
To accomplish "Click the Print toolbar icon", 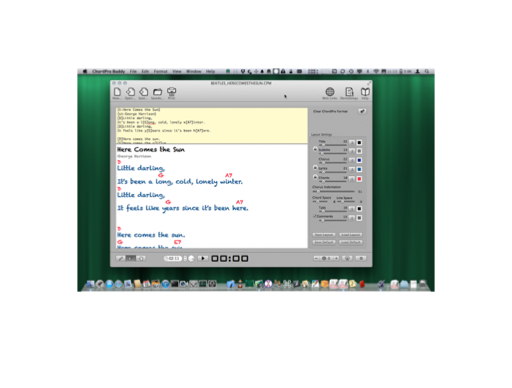I will [171, 91].
